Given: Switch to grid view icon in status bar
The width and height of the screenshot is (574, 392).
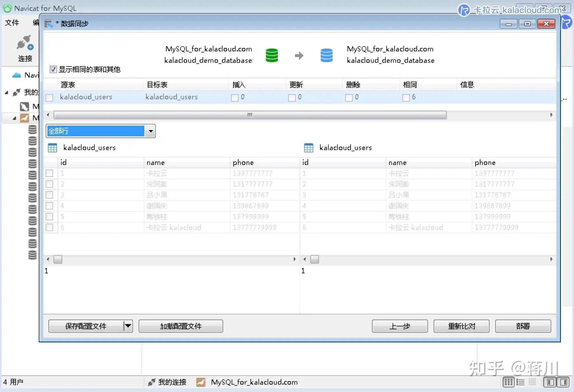Looking at the screenshot, I should click(508, 382).
